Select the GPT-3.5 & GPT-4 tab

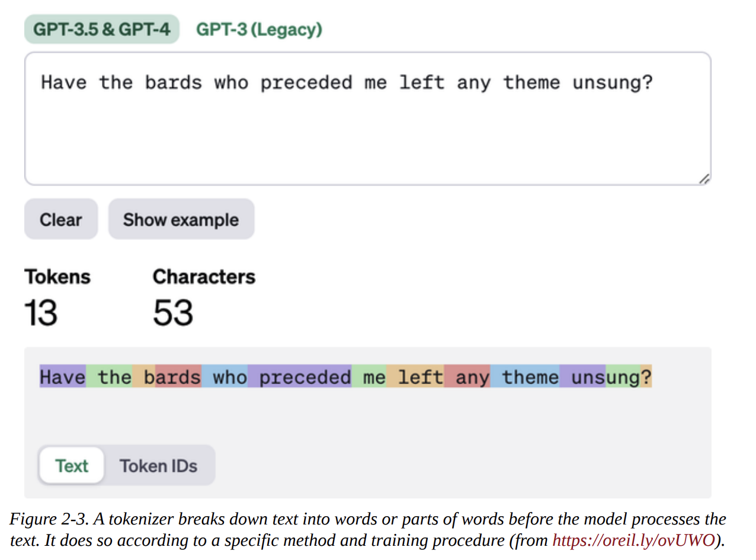pos(101,28)
